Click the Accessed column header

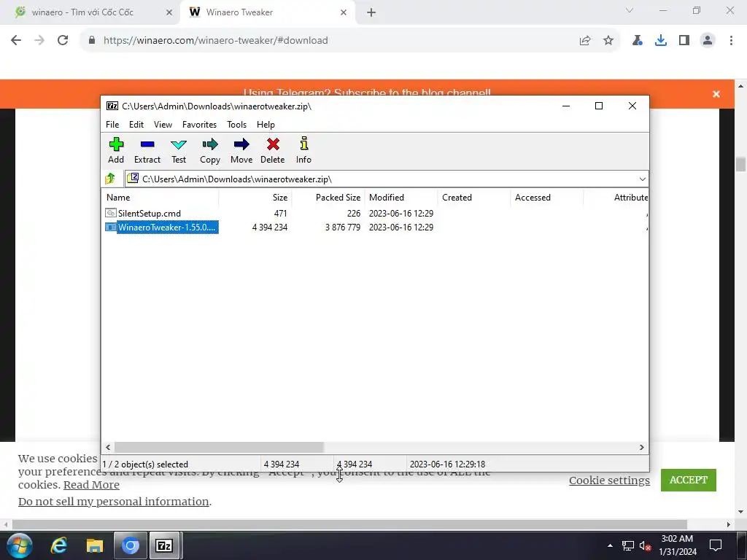(x=547, y=197)
